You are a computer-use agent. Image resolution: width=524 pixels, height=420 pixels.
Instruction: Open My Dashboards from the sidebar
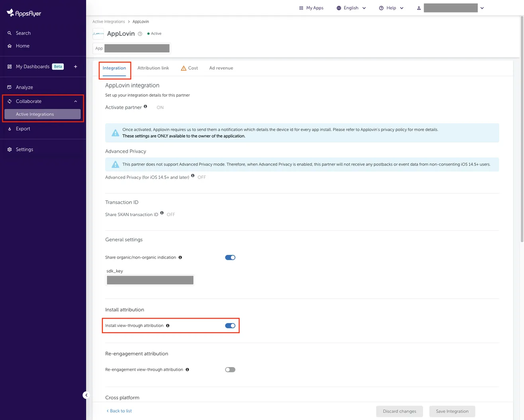(32, 66)
